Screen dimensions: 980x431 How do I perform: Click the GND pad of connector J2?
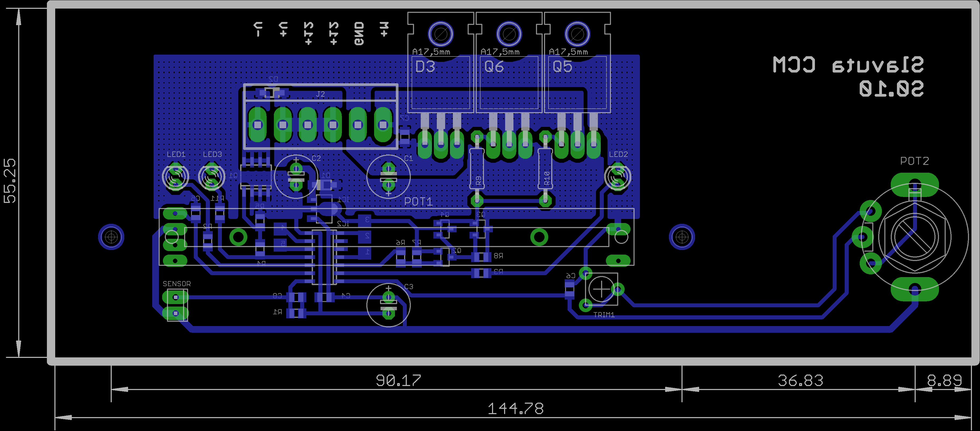point(357,125)
